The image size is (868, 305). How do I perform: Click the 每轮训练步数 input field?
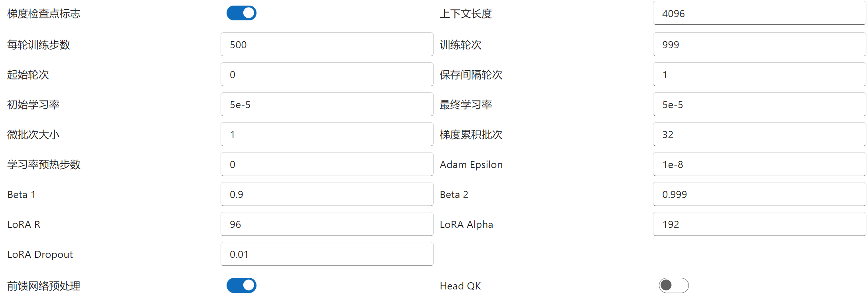click(326, 45)
